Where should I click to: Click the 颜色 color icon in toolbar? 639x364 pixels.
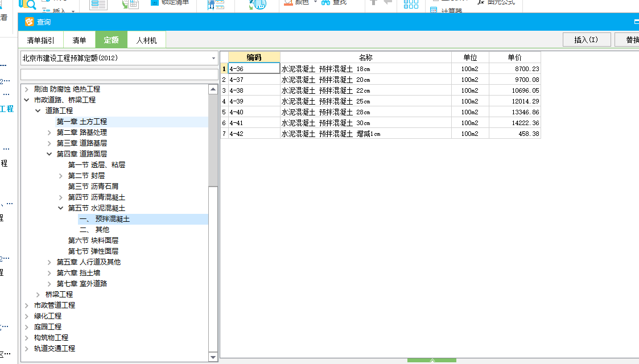288,2
